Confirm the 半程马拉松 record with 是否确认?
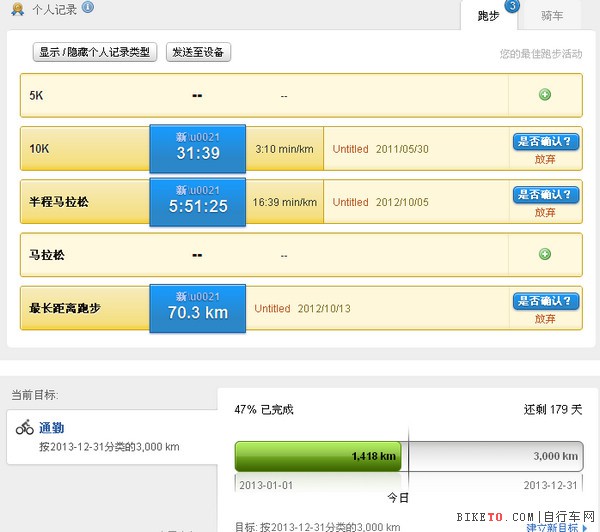This screenshot has width=600, height=532. pos(546,195)
